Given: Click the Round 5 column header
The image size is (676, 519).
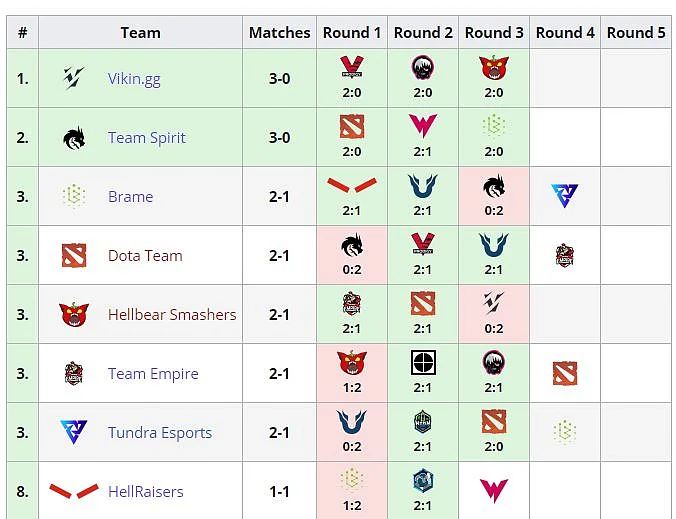Looking at the screenshot, I should [636, 32].
